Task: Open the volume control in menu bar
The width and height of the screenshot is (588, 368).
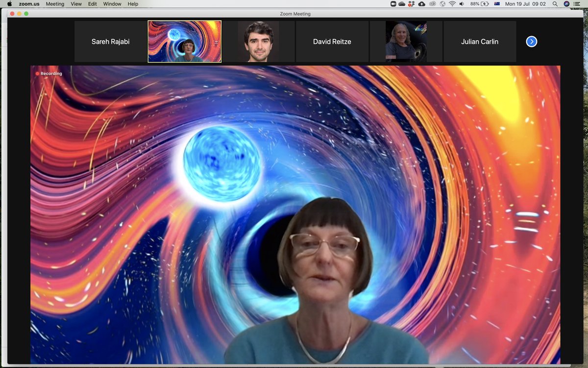Action: (x=463, y=4)
